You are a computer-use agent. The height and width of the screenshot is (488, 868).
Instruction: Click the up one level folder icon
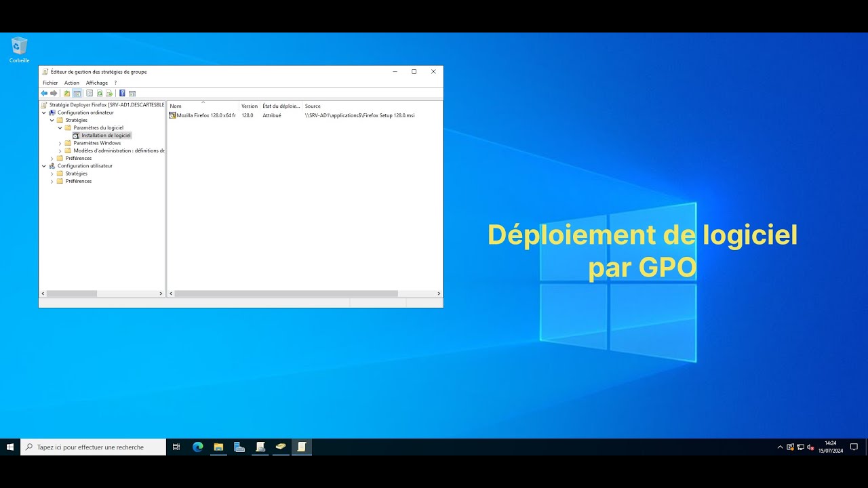click(66, 94)
